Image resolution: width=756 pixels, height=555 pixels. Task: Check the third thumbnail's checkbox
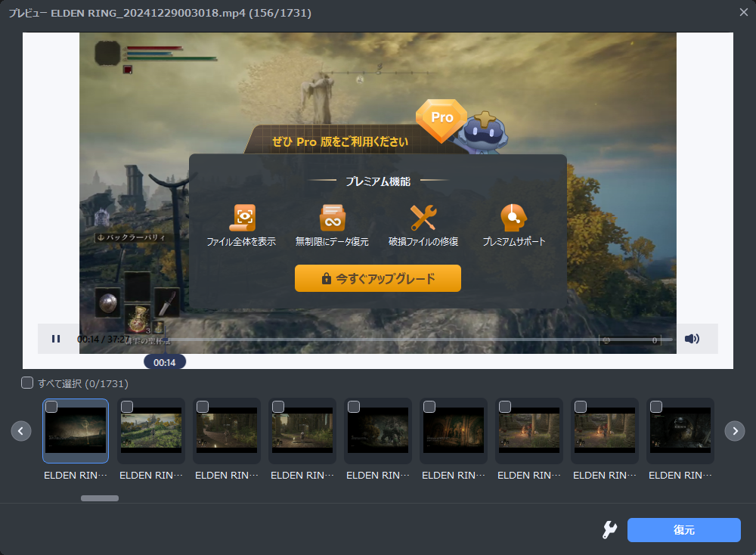pyautogui.click(x=203, y=407)
